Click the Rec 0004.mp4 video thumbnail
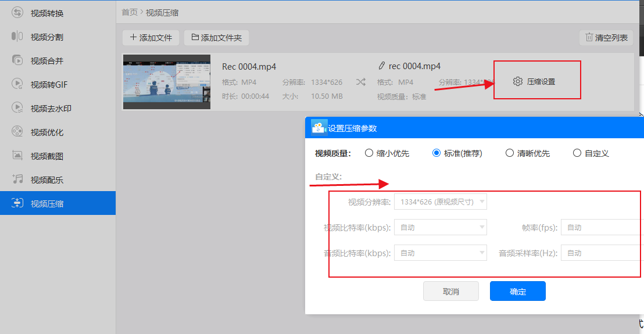This screenshot has height=334, width=644. tap(167, 82)
